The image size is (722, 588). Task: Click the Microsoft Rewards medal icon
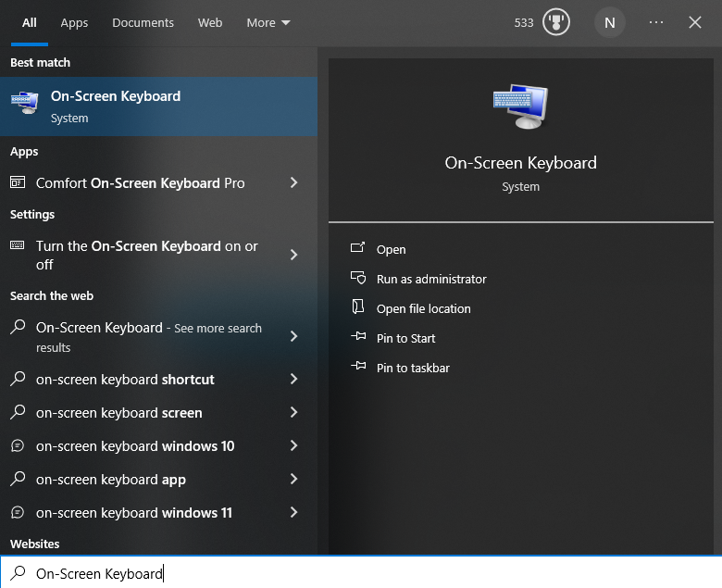pyautogui.click(x=555, y=22)
